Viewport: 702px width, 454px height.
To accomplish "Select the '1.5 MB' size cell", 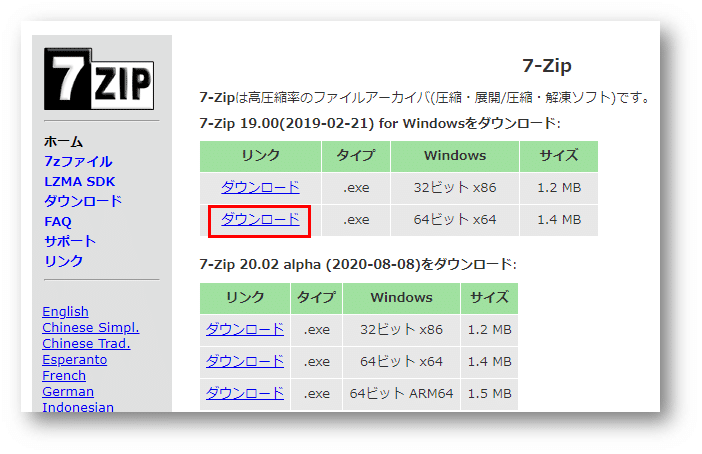I will [489, 394].
